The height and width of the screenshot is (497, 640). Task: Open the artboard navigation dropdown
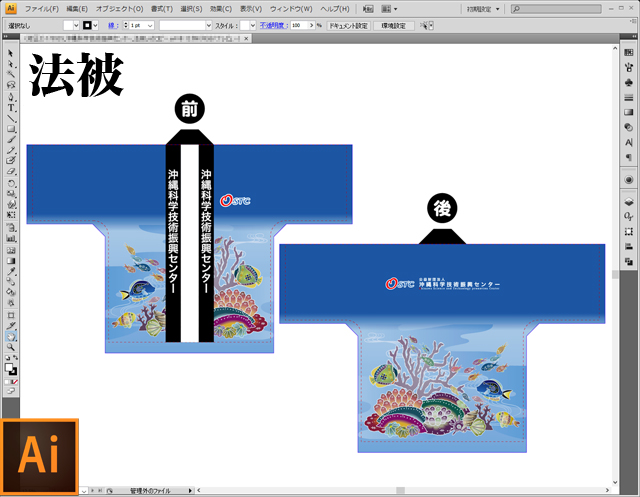coord(83,490)
